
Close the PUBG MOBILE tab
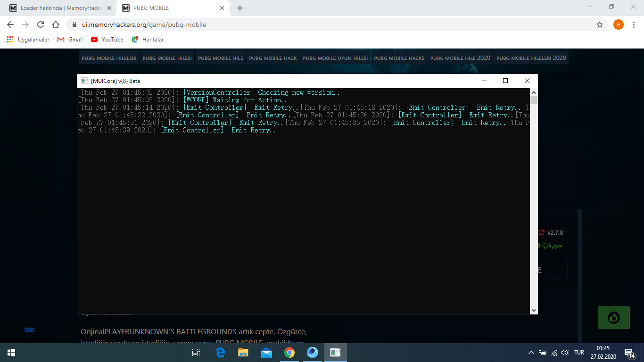(222, 8)
